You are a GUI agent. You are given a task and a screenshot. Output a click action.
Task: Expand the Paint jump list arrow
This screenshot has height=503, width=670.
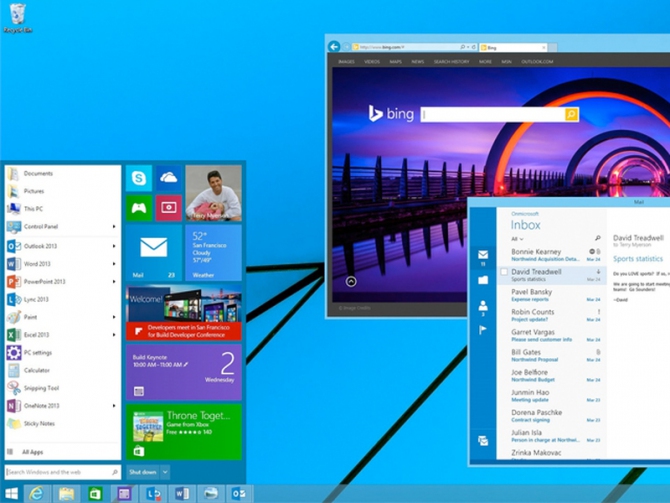click(114, 317)
